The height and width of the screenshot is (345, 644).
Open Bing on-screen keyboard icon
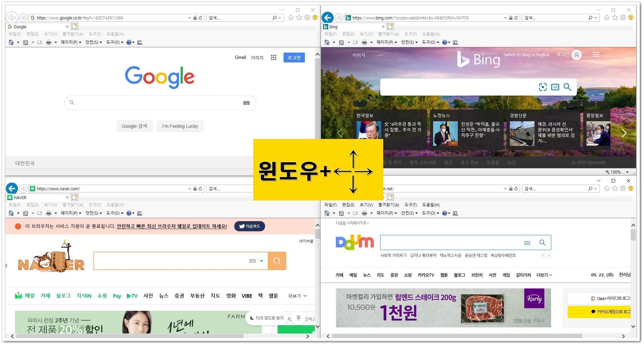pyautogui.click(x=555, y=87)
